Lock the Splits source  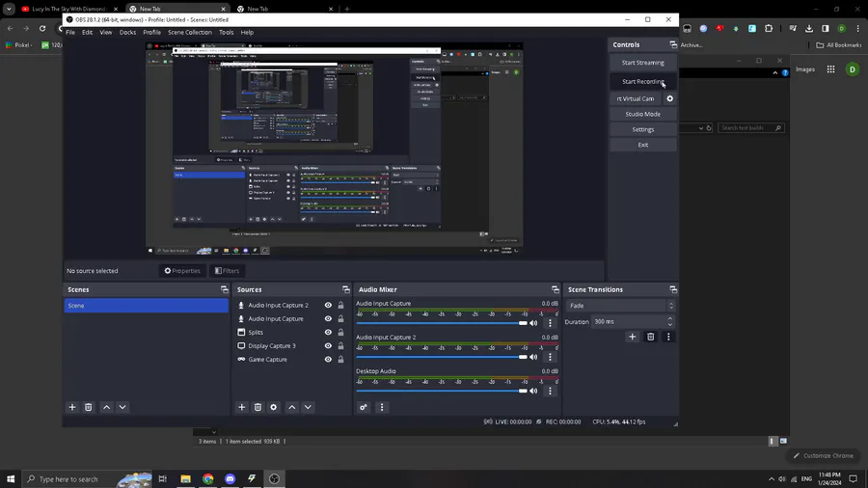tap(341, 333)
